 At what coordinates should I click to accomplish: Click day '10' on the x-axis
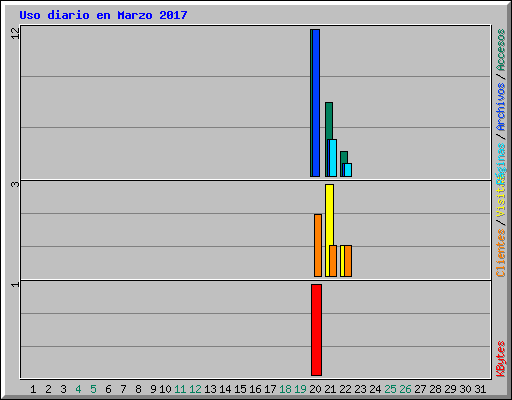click(165, 389)
